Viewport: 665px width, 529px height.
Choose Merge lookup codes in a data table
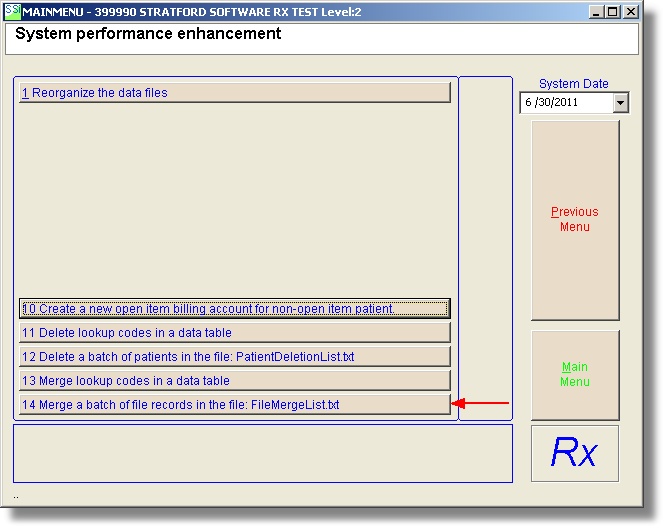pos(235,381)
